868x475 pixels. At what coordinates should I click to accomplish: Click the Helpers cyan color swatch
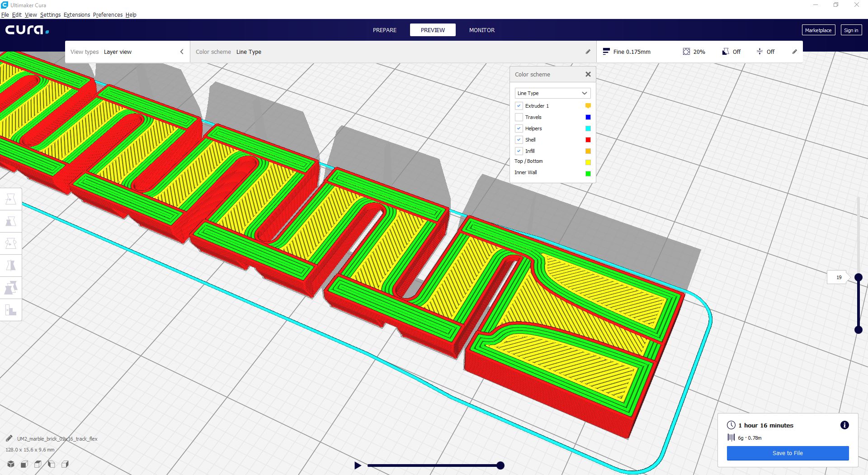tap(588, 128)
